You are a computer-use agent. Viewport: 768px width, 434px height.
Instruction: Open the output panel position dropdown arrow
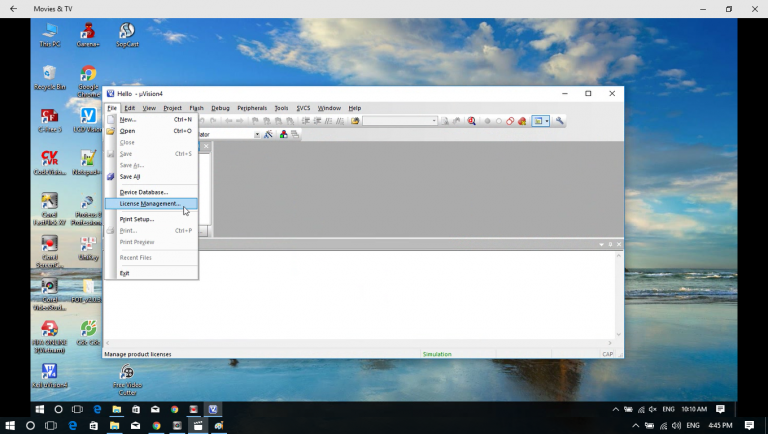click(x=602, y=244)
